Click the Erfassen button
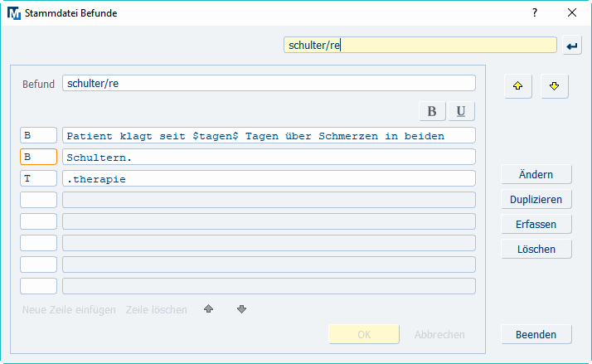Screen dimensions: 592x364 536,224
